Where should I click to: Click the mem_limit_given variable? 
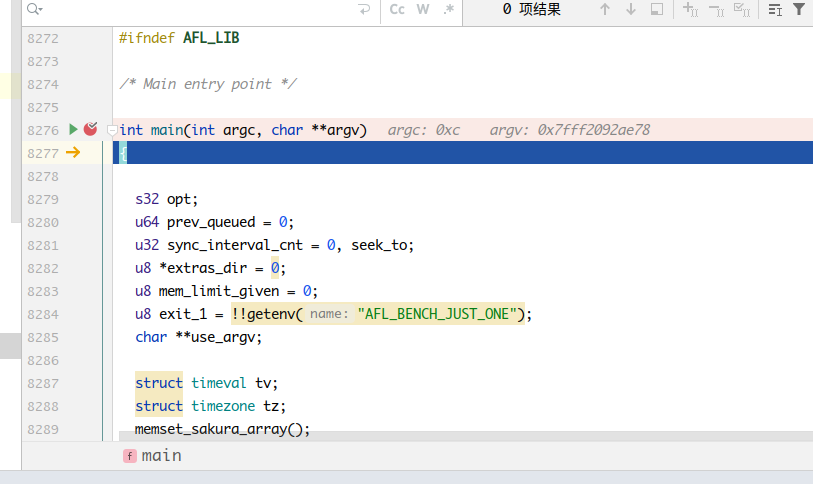pos(219,291)
